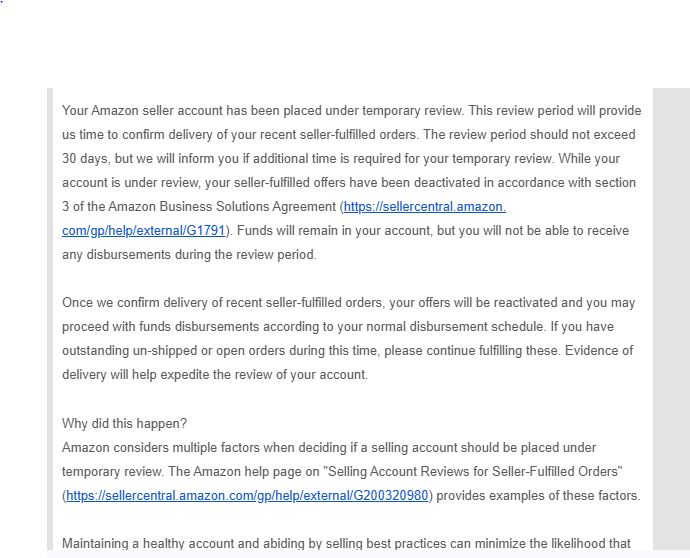
Task: Open the sellercentral.amazon. Business Solutions Agreement link
Action: [x=425, y=207]
